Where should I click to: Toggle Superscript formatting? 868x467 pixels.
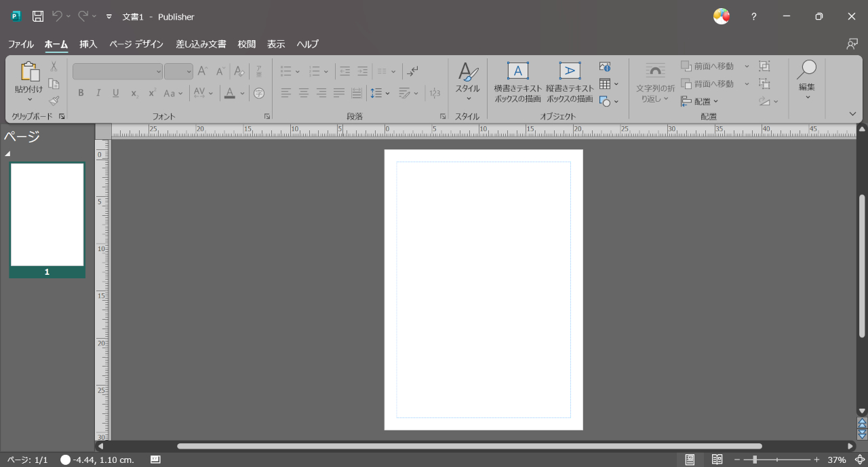pyautogui.click(x=152, y=93)
